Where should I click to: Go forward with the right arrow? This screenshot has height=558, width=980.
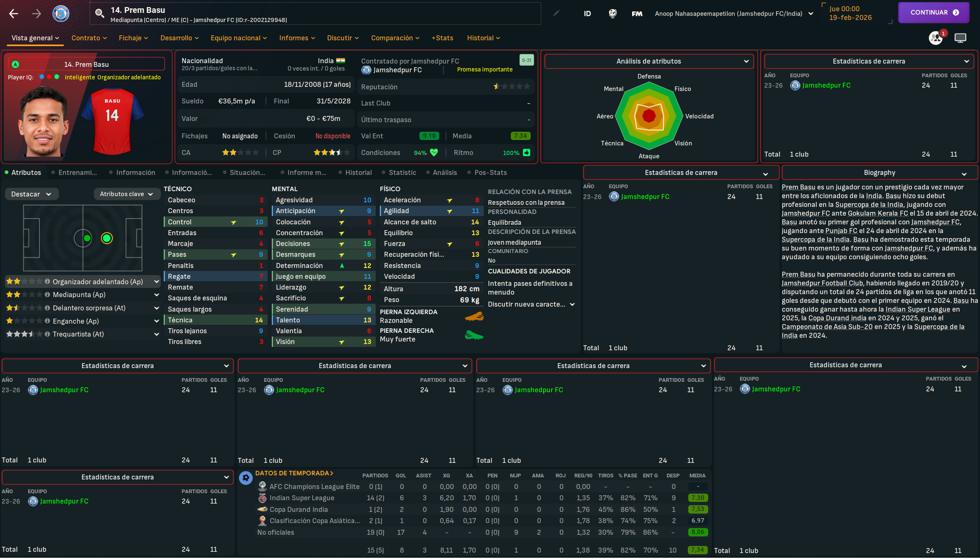[x=37, y=14]
